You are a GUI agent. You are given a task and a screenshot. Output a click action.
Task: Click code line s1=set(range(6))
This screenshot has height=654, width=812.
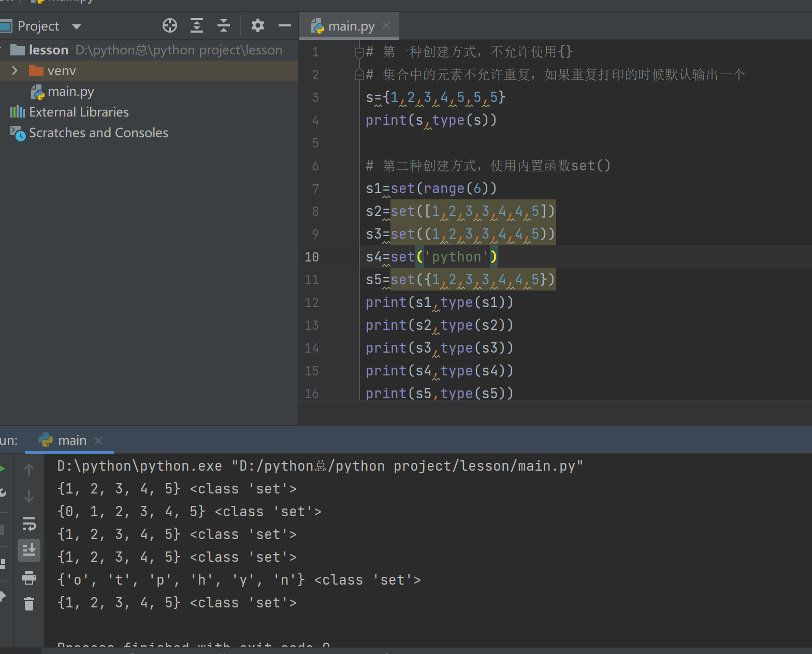click(431, 188)
